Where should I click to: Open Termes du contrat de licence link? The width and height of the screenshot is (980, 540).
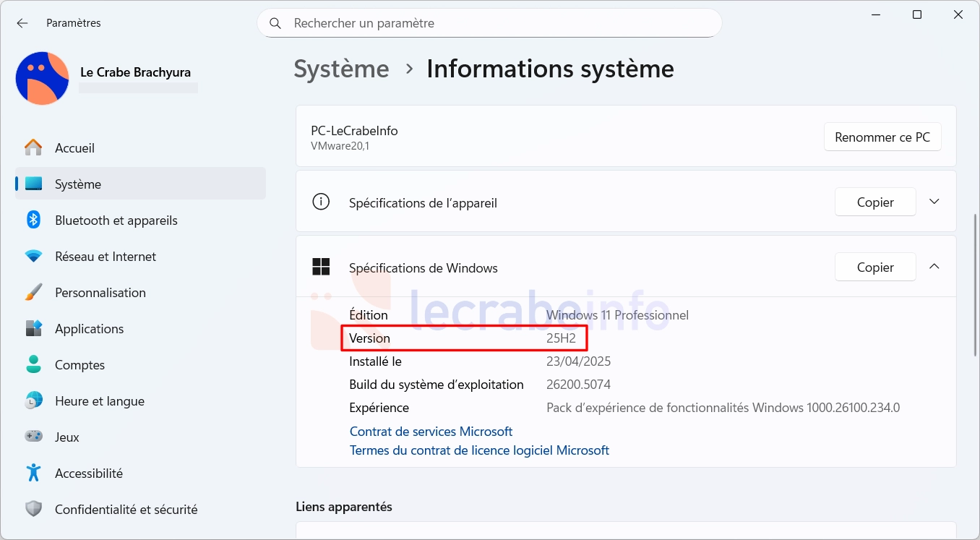click(479, 450)
